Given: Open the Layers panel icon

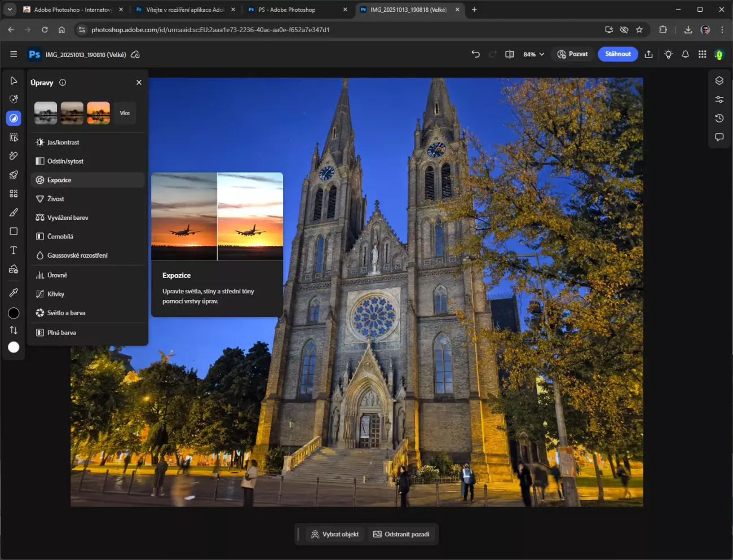Looking at the screenshot, I should click(719, 81).
